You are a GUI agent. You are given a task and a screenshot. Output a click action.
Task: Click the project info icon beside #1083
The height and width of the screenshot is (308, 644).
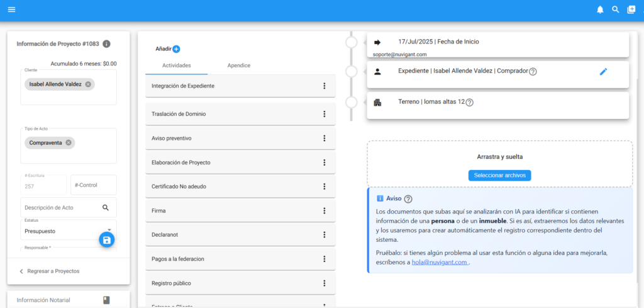tap(106, 44)
